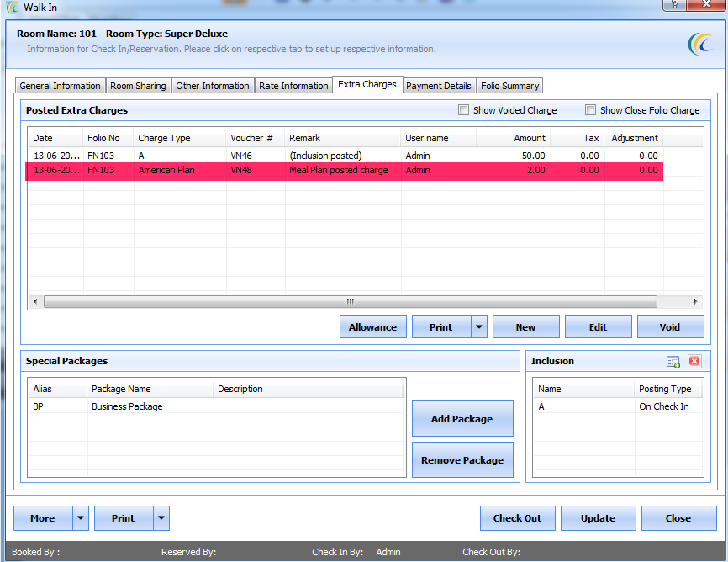Click the Alias column header in packages
This screenshot has width=728, height=562.
coord(58,389)
